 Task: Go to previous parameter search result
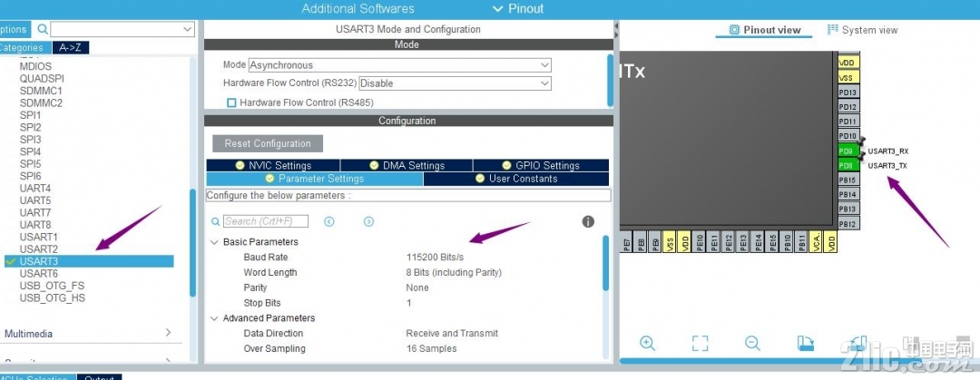[x=328, y=221]
